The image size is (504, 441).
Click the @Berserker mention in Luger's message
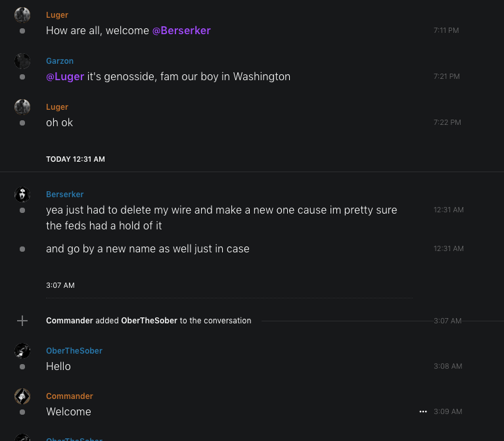[x=181, y=30]
